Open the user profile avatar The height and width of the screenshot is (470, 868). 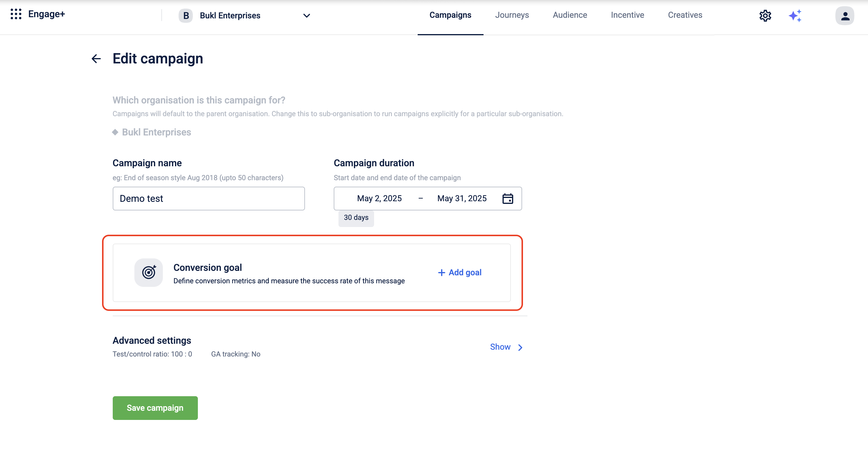pos(844,15)
